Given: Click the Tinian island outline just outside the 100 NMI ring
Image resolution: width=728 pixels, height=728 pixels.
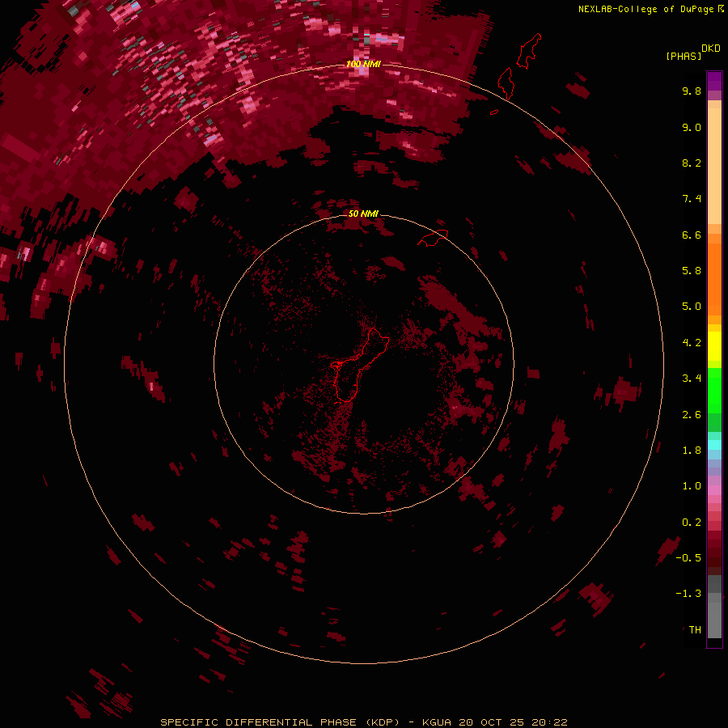Looking at the screenshot, I should pos(506,83).
